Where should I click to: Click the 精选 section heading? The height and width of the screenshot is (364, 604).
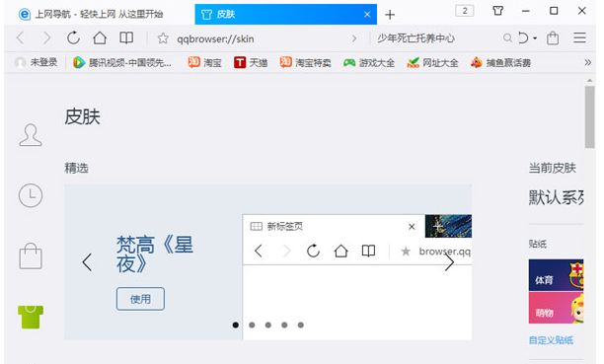tap(76, 168)
